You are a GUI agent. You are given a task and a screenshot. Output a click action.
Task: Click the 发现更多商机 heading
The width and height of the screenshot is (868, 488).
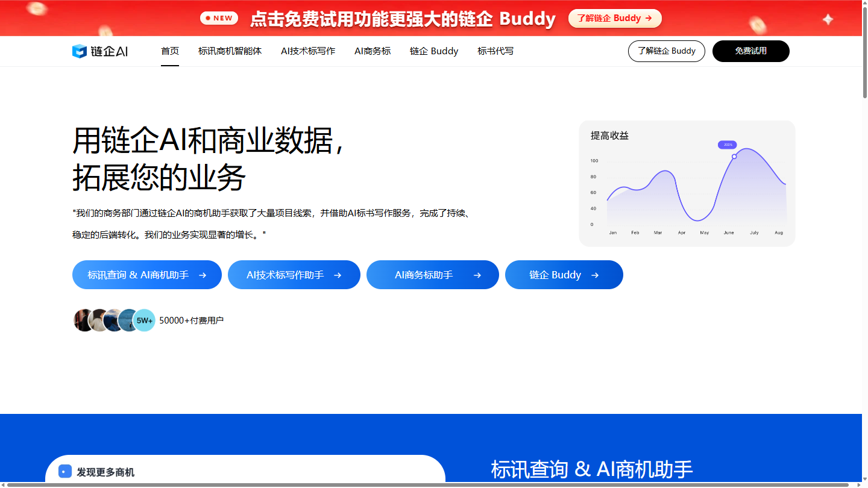coord(105,472)
